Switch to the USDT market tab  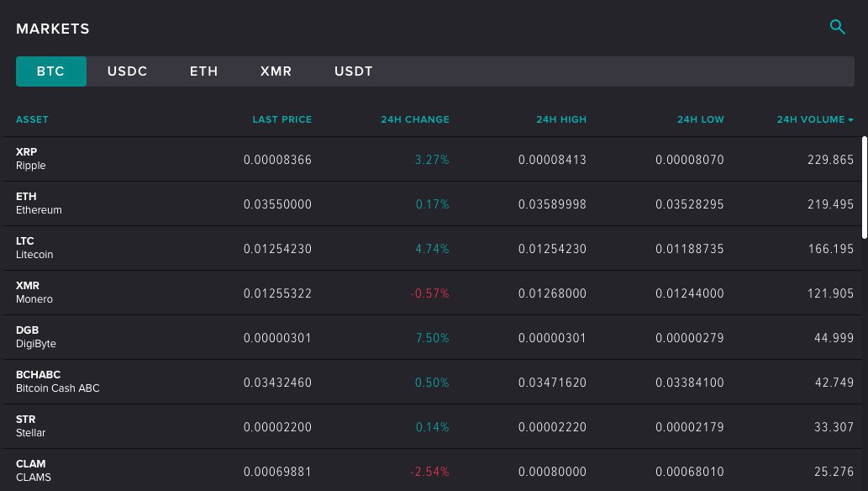click(353, 71)
